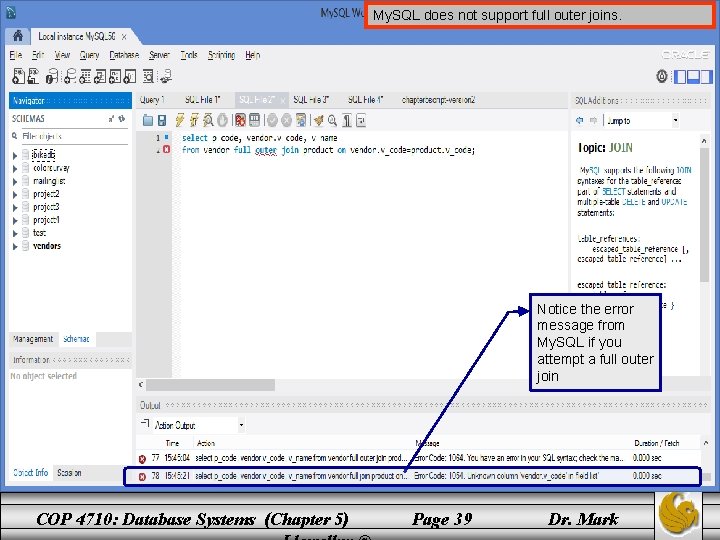
Task: Create a new schema toolbar icon
Action: [x=69, y=76]
